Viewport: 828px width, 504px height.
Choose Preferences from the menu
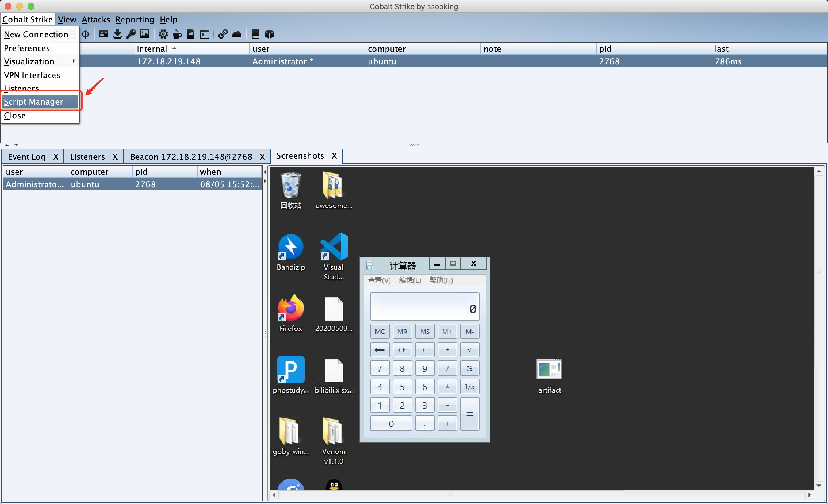(x=27, y=48)
